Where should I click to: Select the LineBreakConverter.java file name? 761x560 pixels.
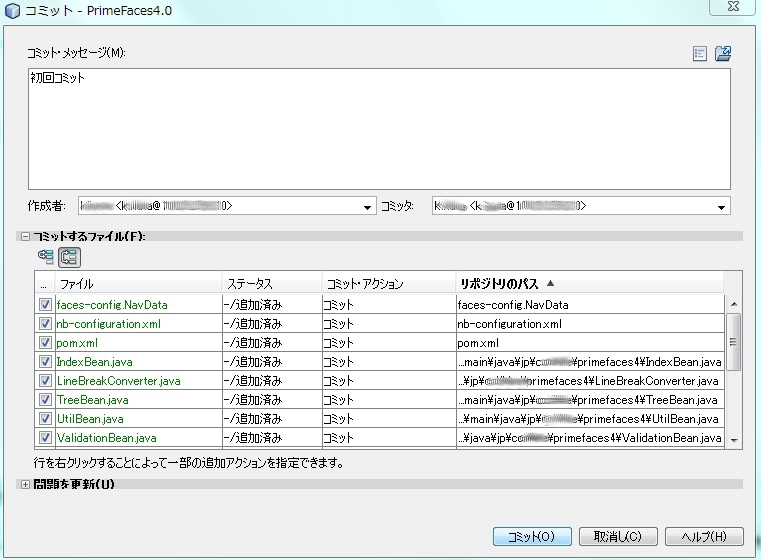(x=119, y=380)
